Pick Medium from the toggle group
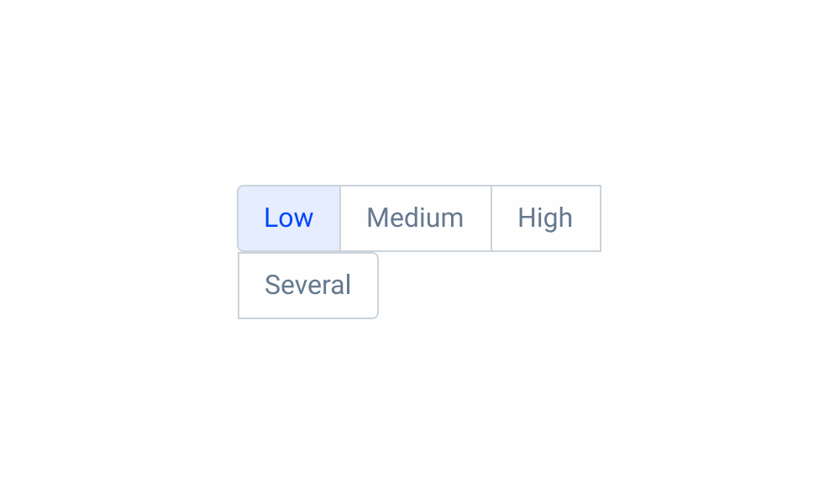The height and width of the screenshot is (504, 840). pyautogui.click(x=415, y=218)
